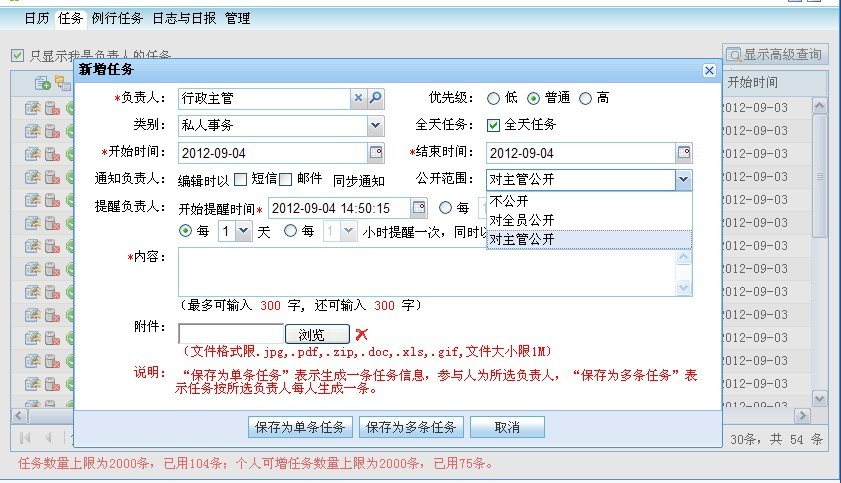Click the search icon in 负责人 field
Screen dimensions: 841x483
376,98
